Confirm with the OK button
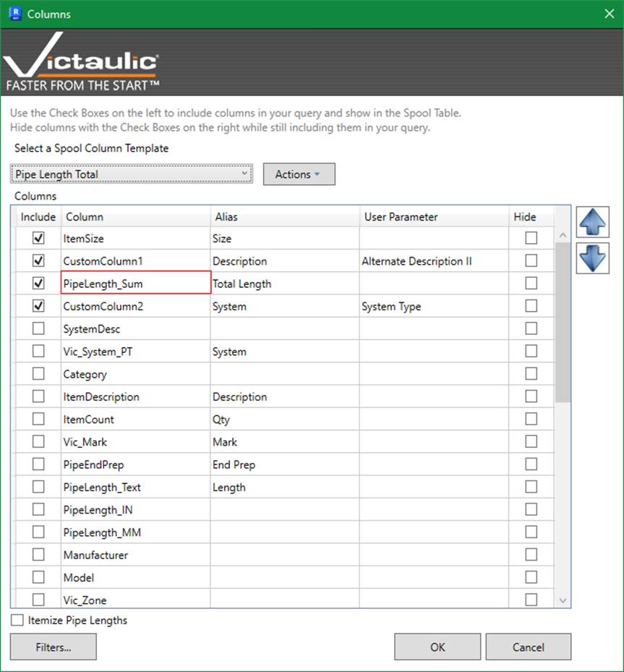 (437, 647)
